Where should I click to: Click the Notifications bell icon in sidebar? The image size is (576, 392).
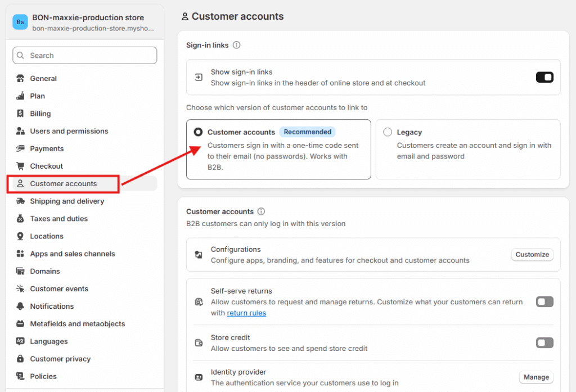[21, 307]
